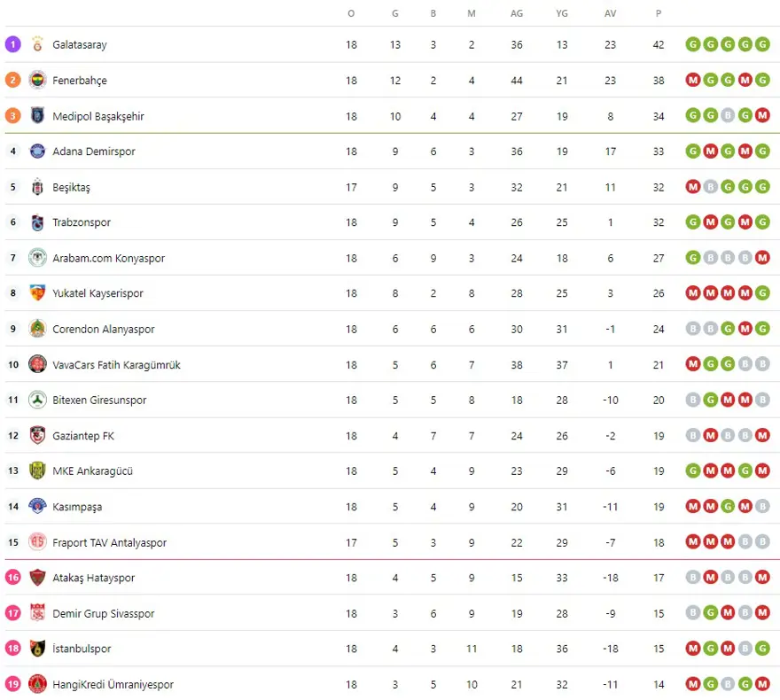Screen dimensions: 780x700
Task: Click the rank 1 purple position badge
Action: point(12,44)
